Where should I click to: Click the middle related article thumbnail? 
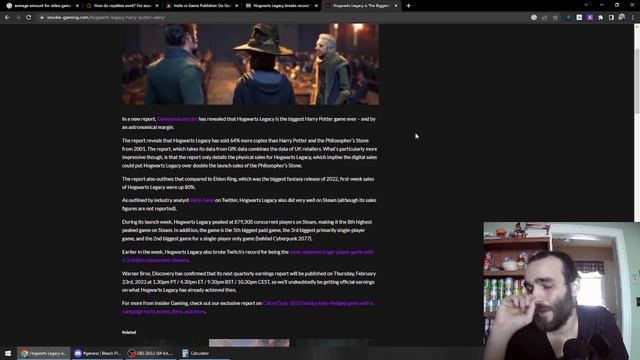click(249, 342)
